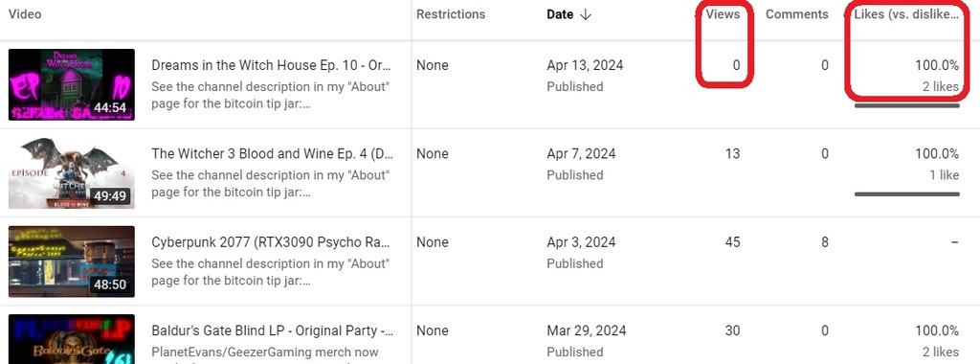The image size is (980, 364).
Task: Click the Likes (vs. dislikes) column header
Action: (x=906, y=14)
